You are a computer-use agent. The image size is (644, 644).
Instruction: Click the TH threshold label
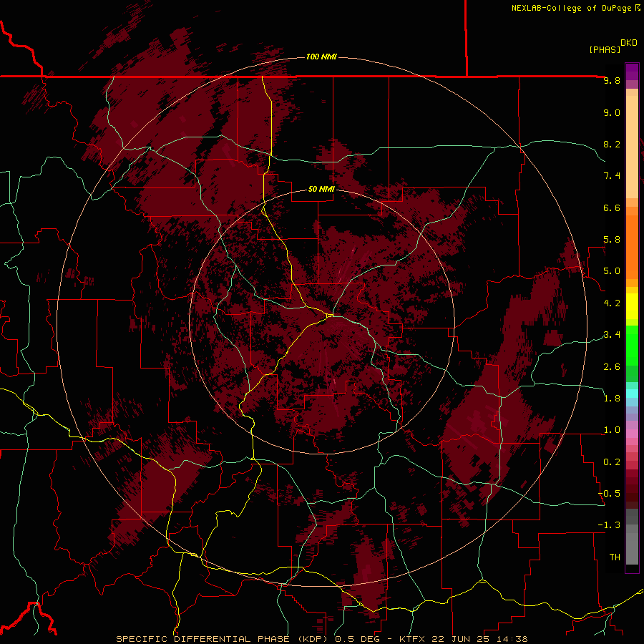[615, 557]
